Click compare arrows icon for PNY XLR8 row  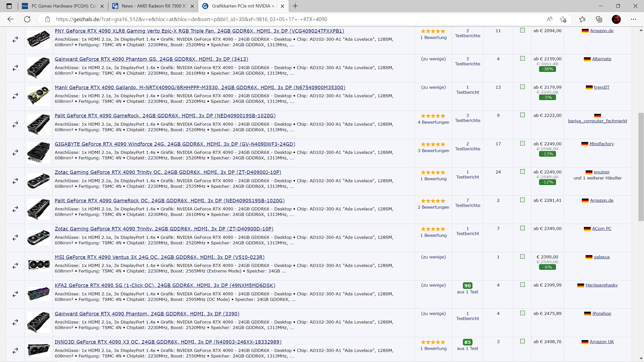point(15,39)
